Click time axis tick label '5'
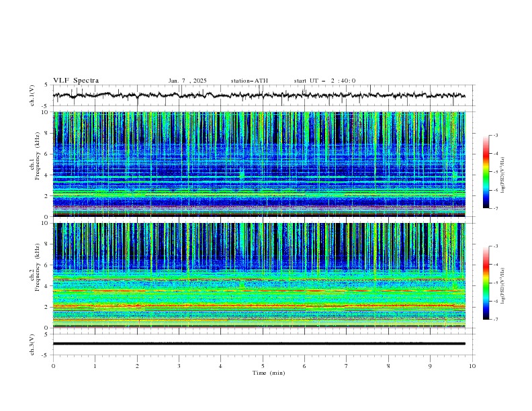The height and width of the screenshot is (411, 532). pyautogui.click(x=263, y=366)
